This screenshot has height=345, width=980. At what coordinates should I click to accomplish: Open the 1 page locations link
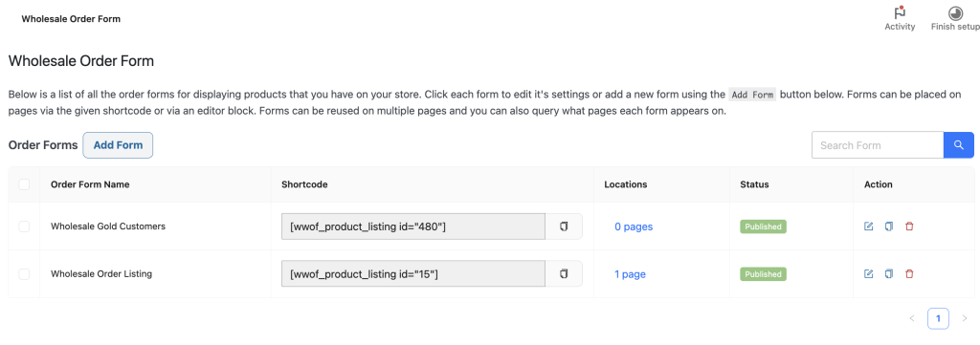(x=630, y=274)
